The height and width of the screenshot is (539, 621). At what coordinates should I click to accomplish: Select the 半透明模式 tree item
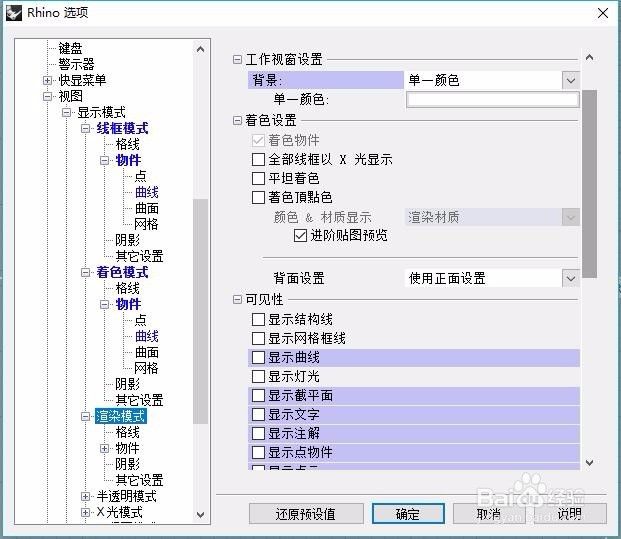click(126, 496)
